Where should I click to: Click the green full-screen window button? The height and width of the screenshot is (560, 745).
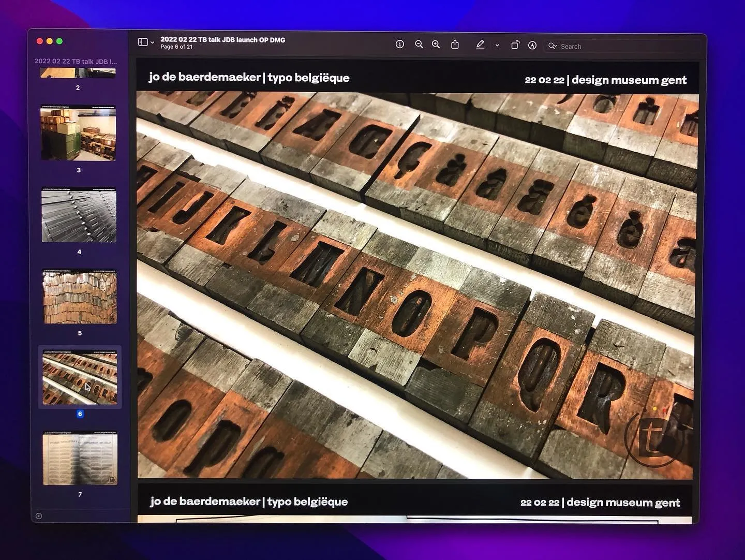tap(59, 41)
